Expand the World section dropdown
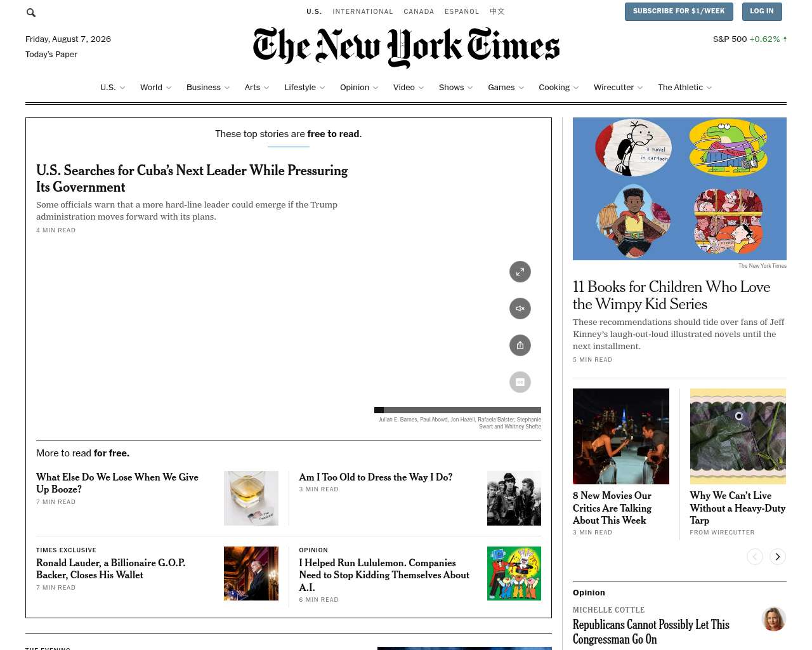The image size is (812, 650). [x=155, y=88]
